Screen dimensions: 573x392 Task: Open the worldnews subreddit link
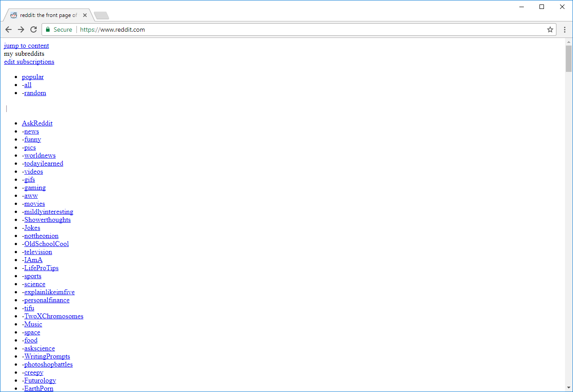pyautogui.click(x=40, y=155)
